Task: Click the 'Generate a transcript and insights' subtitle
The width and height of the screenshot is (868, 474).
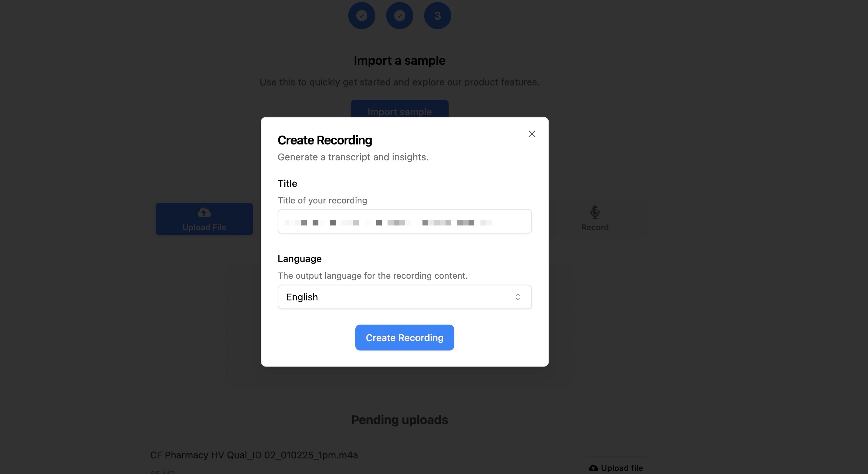Action: [x=353, y=157]
